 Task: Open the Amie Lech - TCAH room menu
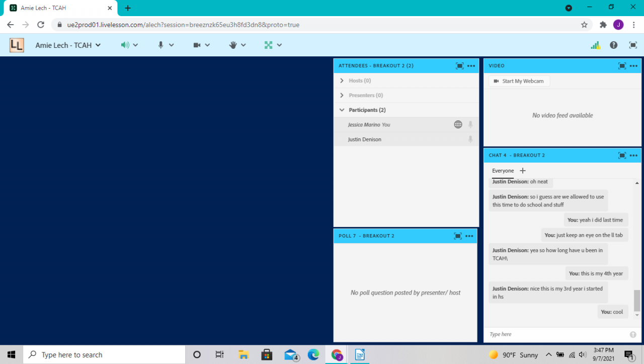(68, 45)
